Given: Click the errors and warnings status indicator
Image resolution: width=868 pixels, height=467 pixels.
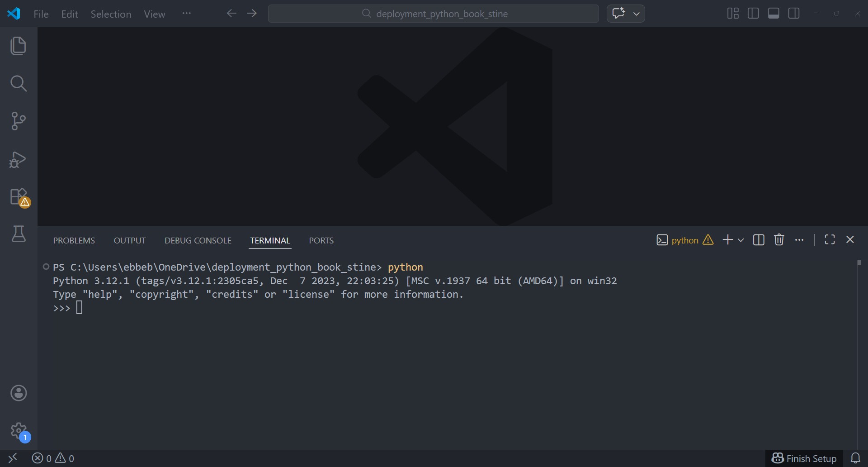Looking at the screenshot, I should click(53, 458).
